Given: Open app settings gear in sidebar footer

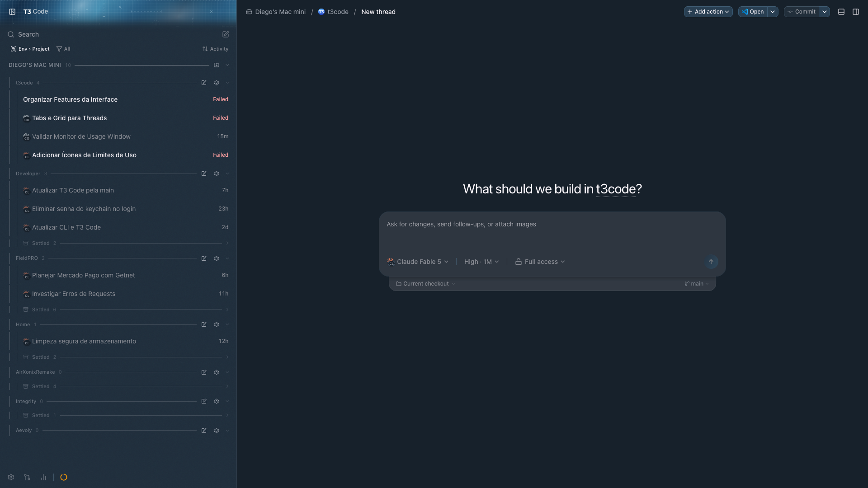Looking at the screenshot, I should tap(11, 477).
